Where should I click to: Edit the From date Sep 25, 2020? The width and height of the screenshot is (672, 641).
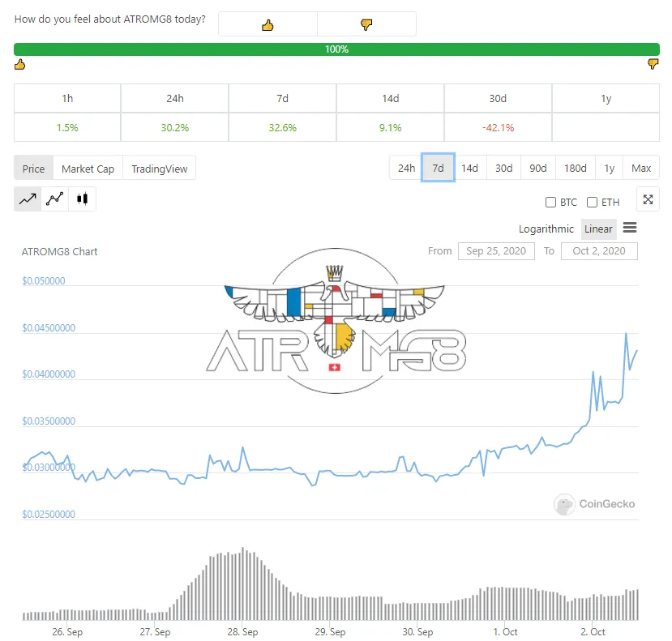pyautogui.click(x=496, y=251)
